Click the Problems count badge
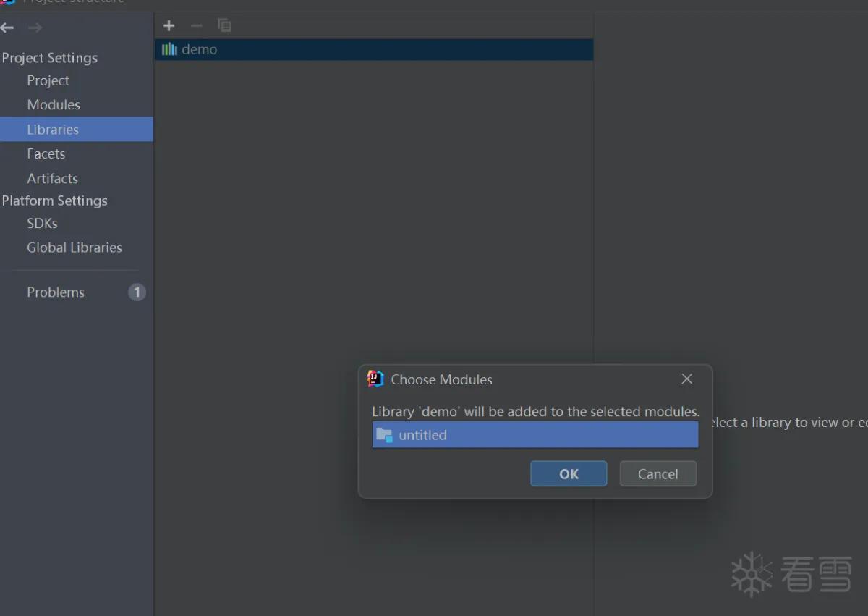Image resolution: width=868 pixels, height=616 pixels. pyautogui.click(x=137, y=292)
